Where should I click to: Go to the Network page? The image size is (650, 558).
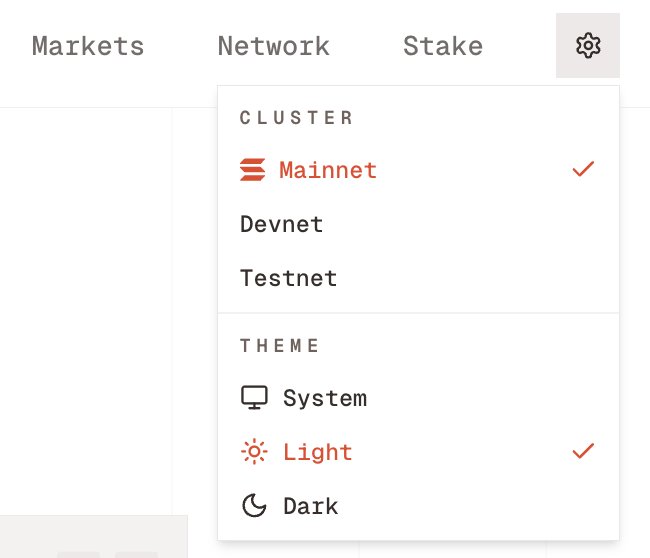point(273,46)
